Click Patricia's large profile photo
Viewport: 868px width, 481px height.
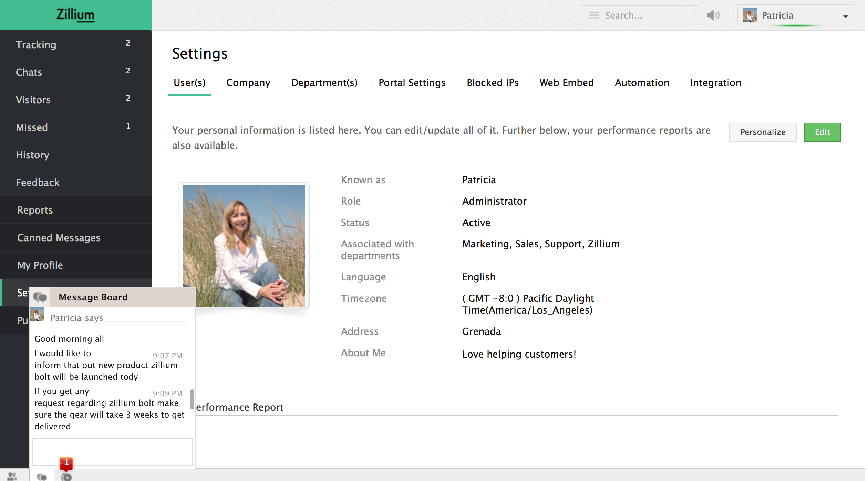(x=244, y=245)
